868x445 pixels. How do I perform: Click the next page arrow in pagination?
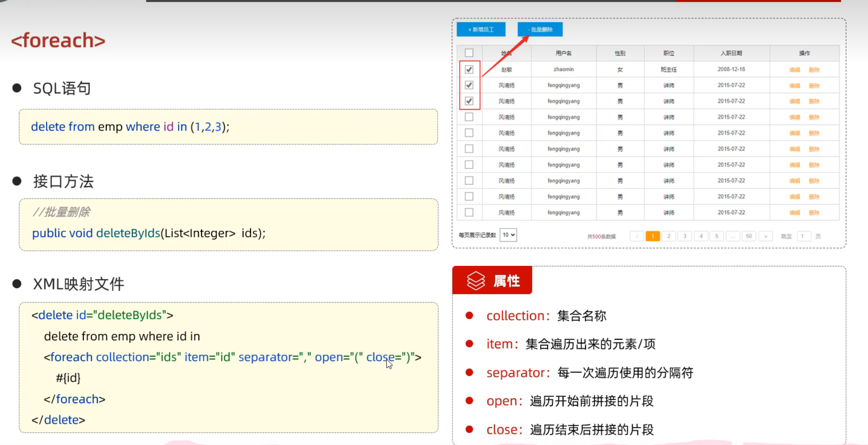(765, 236)
